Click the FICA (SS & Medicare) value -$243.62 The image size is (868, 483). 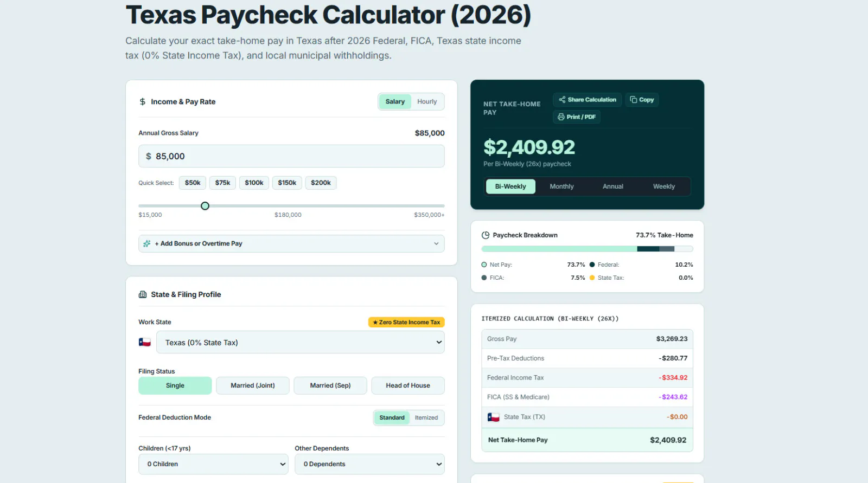(673, 397)
